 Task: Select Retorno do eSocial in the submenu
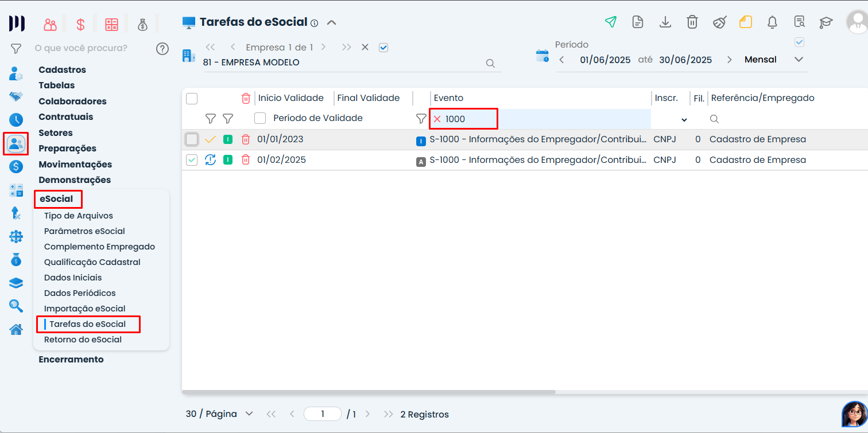[83, 340]
